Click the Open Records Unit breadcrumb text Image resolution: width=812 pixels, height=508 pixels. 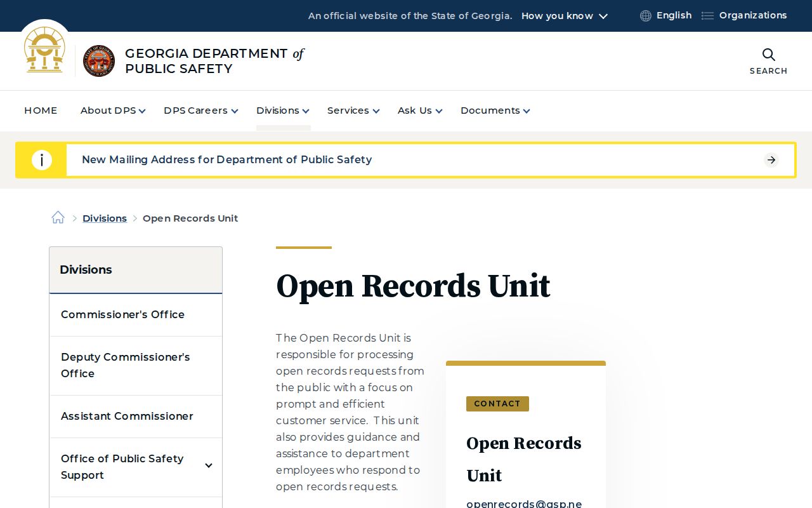pos(190,218)
